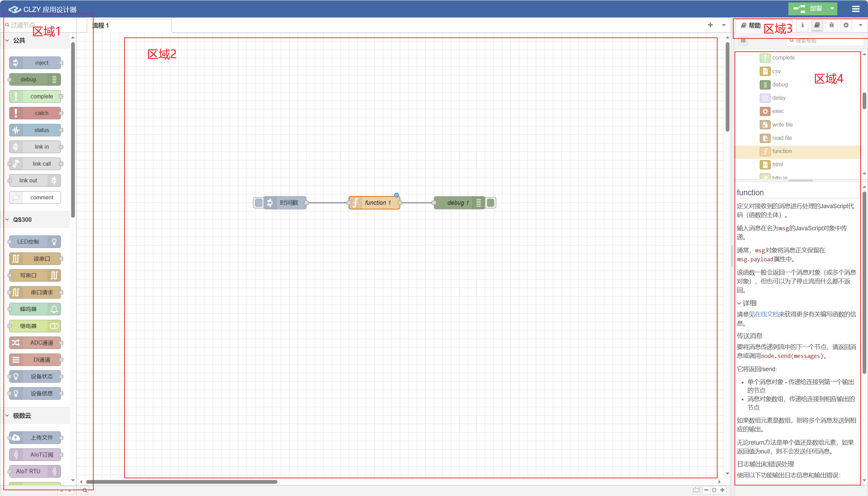
Task: Click the ADC通道 node icon
Action: tap(17, 342)
